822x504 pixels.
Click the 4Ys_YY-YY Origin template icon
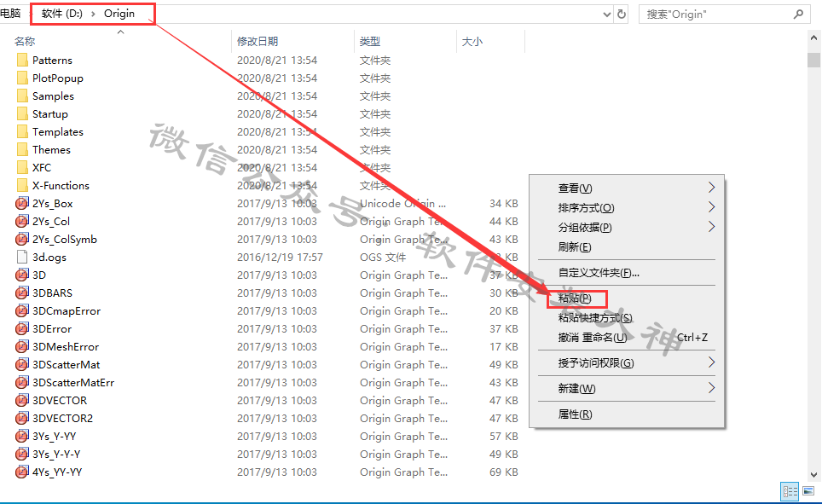click(x=22, y=472)
